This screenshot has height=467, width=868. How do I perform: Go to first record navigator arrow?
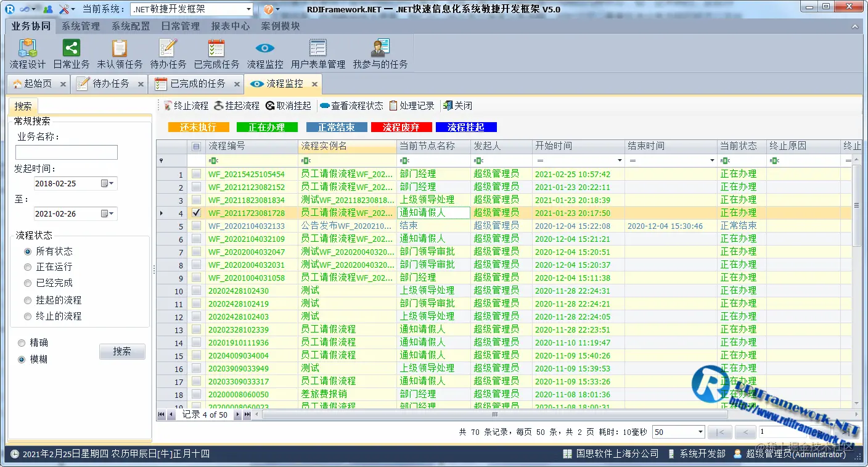[162, 415]
